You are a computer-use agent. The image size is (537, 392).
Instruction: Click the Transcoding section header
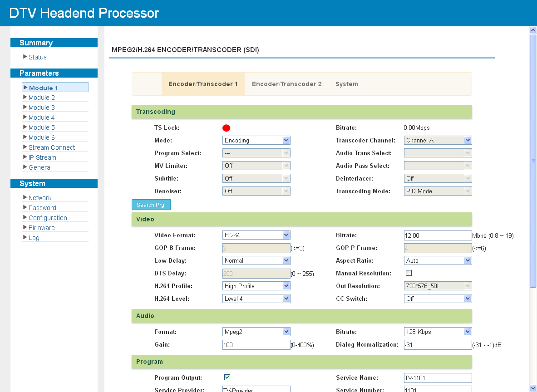coord(302,112)
